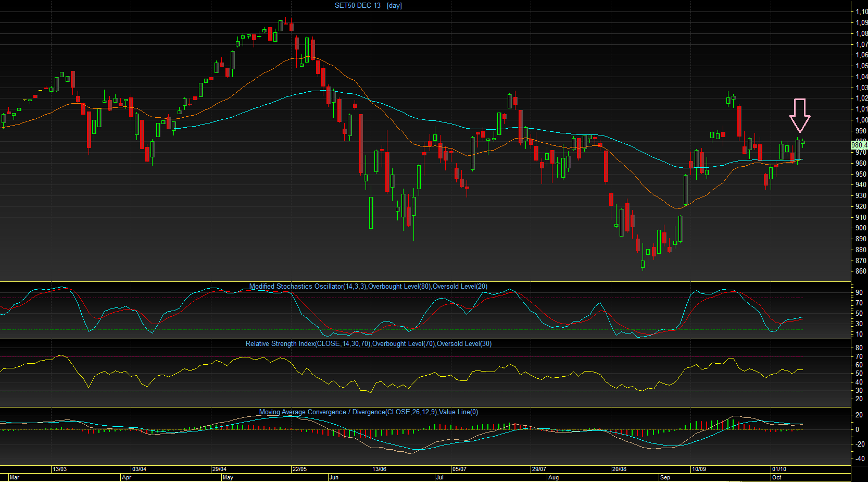Select the '10/09' date label
Screen dimensions: 868x482
699,469
